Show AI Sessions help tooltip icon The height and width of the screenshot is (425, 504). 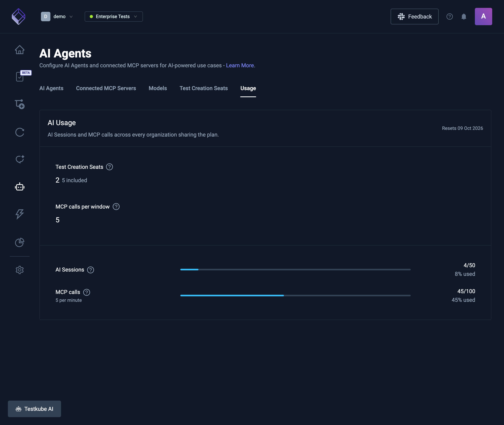[x=91, y=270]
